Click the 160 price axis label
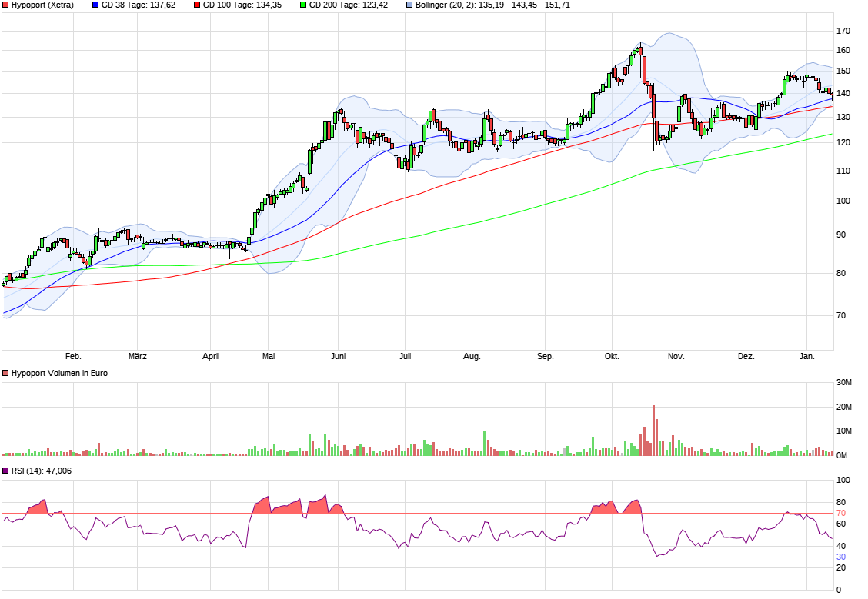 [x=843, y=50]
